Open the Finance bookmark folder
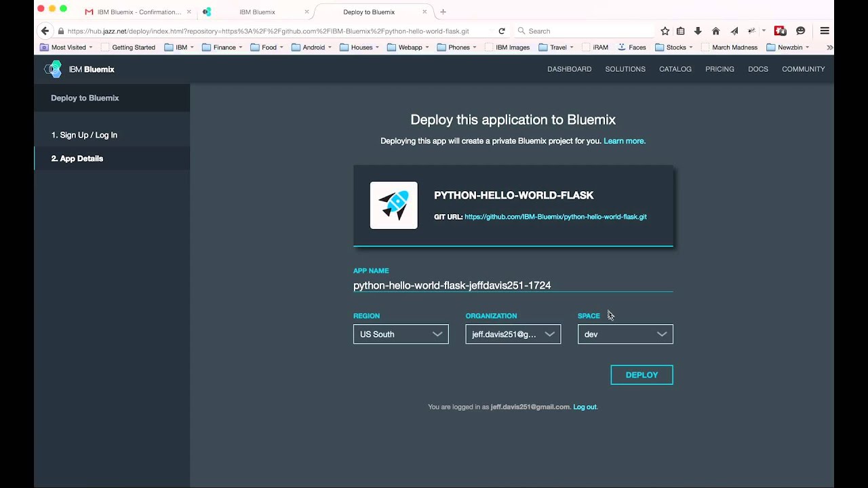Viewport: 868px width, 488px height. (222, 47)
